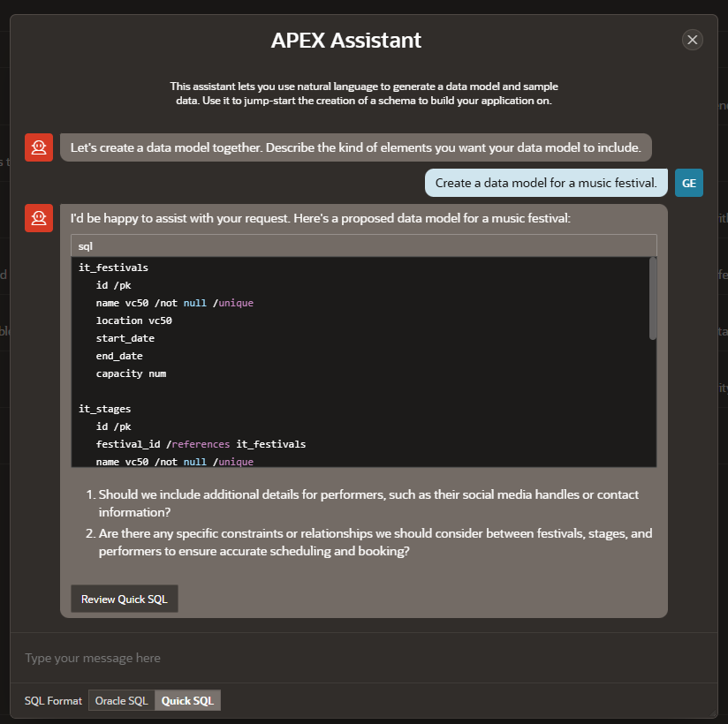728x724 pixels.
Task: Click the APEX Assistant dialog title
Action: tap(345, 40)
